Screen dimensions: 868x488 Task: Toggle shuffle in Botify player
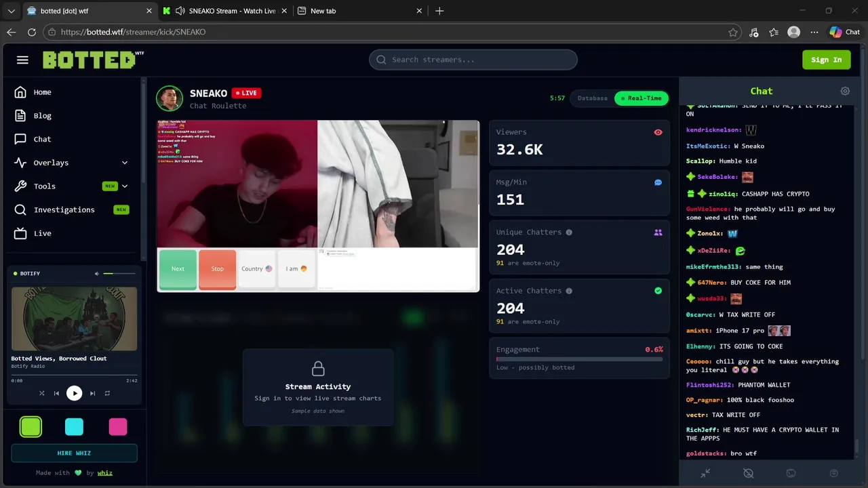coord(41,393)
